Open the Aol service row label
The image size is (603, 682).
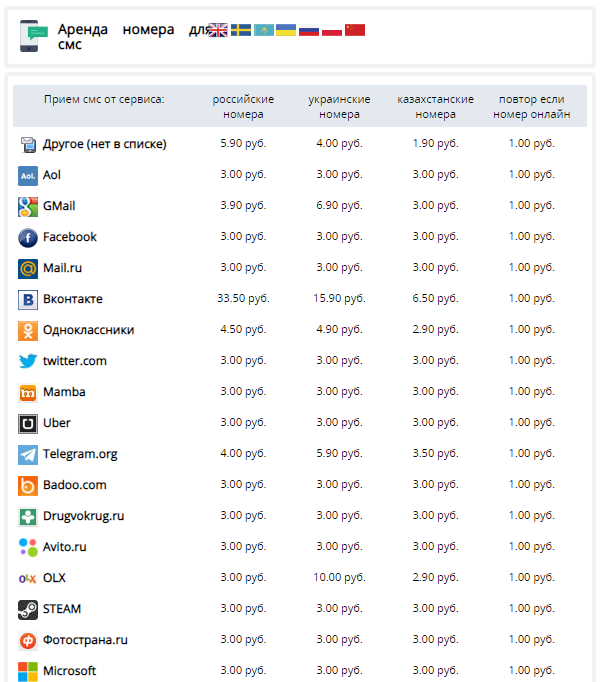pos(52,175)
